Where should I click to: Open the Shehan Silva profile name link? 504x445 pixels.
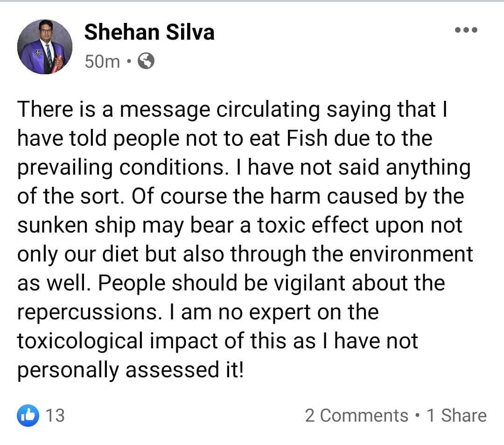[x=149, y=32]
